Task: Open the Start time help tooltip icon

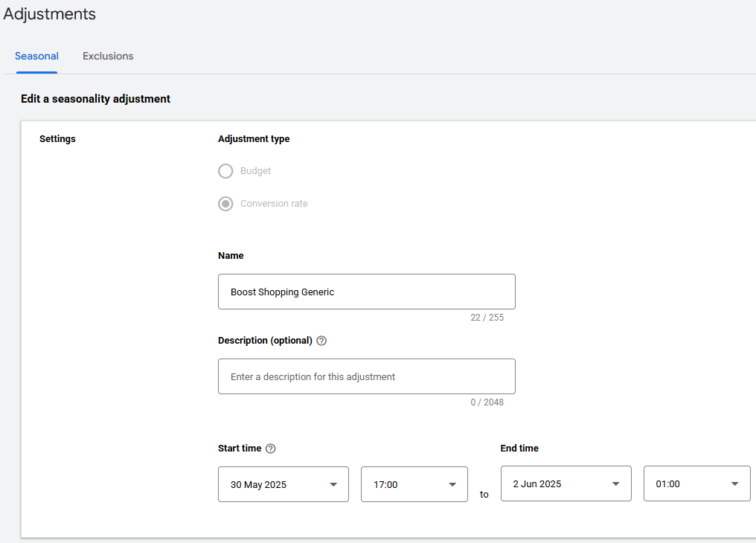Action: tap(270, 448)
